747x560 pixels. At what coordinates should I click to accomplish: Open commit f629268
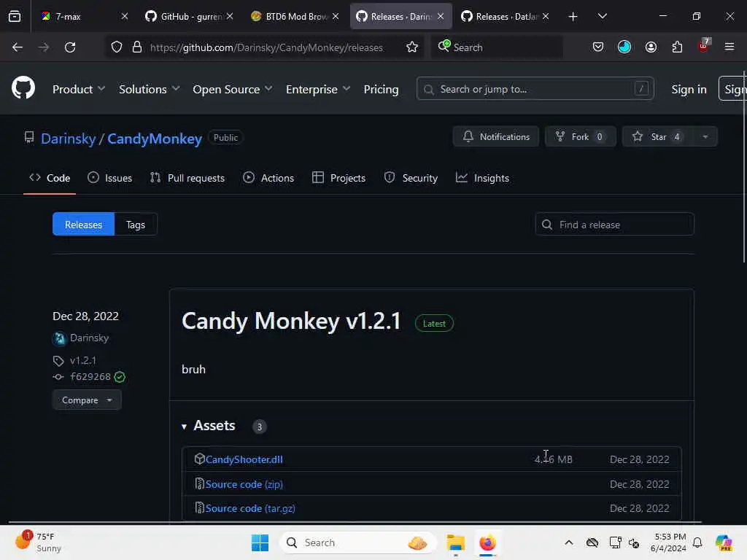pos(90,377)
